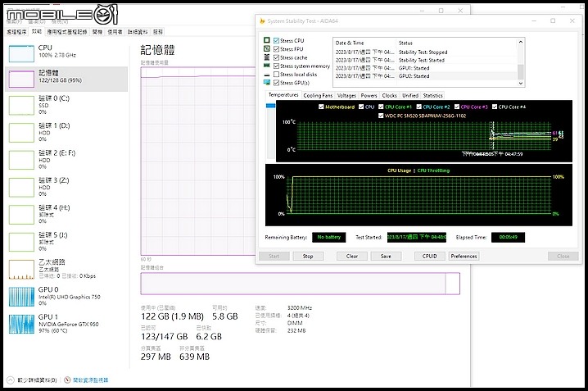The image size is (588, 391).
Task: Open the 服務 tab in Task Manager
Action: point(158,32)
